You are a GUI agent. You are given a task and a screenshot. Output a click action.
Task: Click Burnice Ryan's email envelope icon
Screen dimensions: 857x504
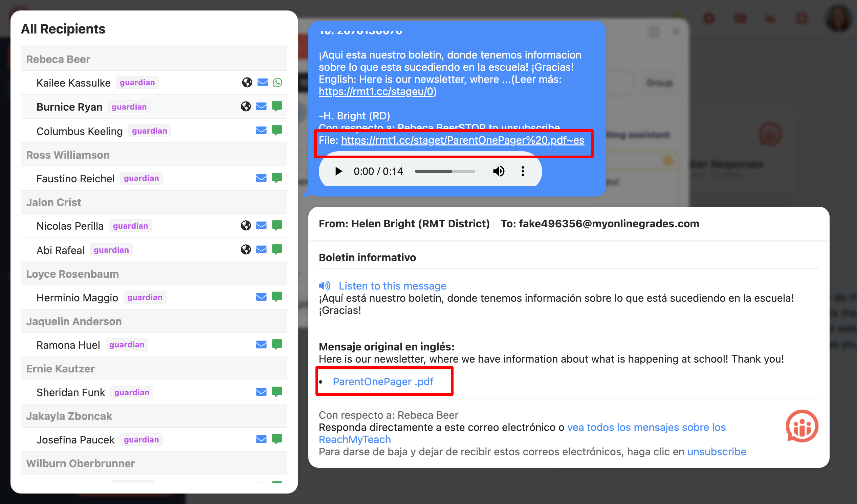pos(261,107)
